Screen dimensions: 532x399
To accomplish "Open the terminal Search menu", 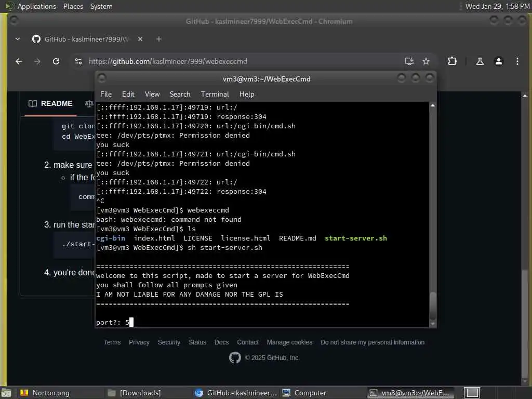I will (x=180, y=95).
